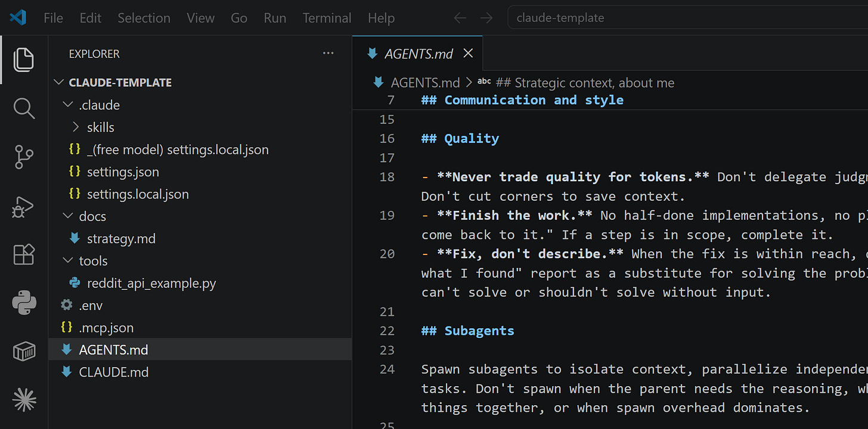Collapse the docs folder
The width and height of the screenshot is (868, 429).
[68, 216]
